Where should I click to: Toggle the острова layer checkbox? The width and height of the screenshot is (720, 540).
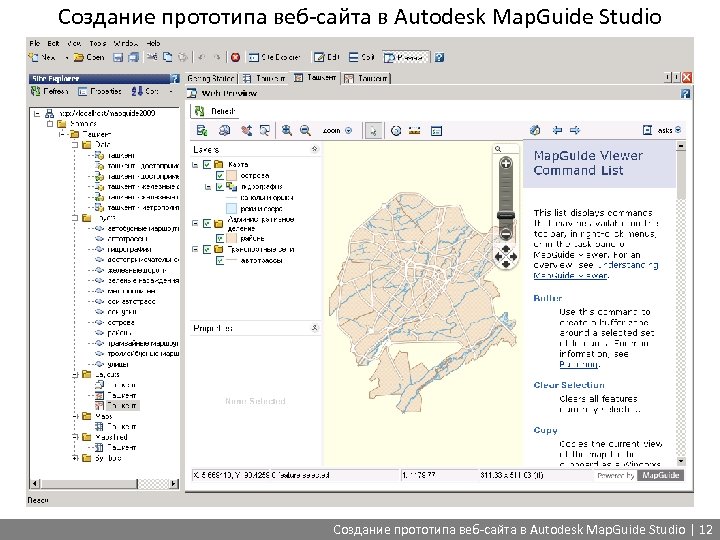pyautogui.click(x=220, y=175)
